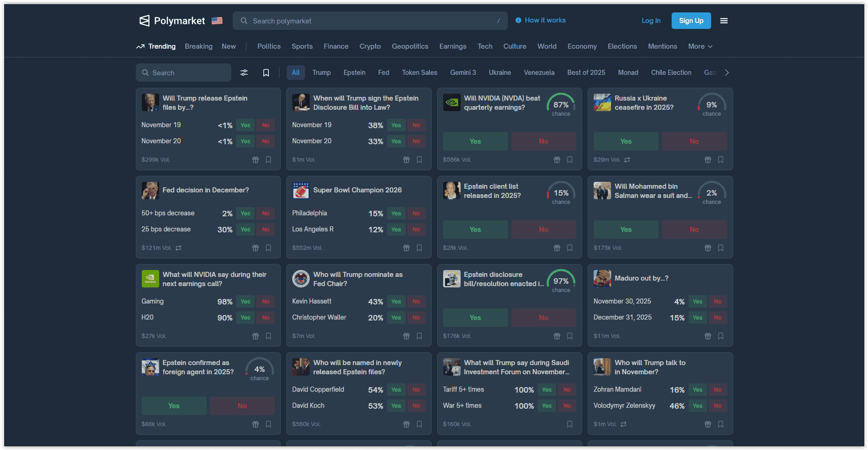Click Yes on the NVIDIA beat earnings market
The width and height of the screenshot is (868, 450).
click(x=475, y=141)
